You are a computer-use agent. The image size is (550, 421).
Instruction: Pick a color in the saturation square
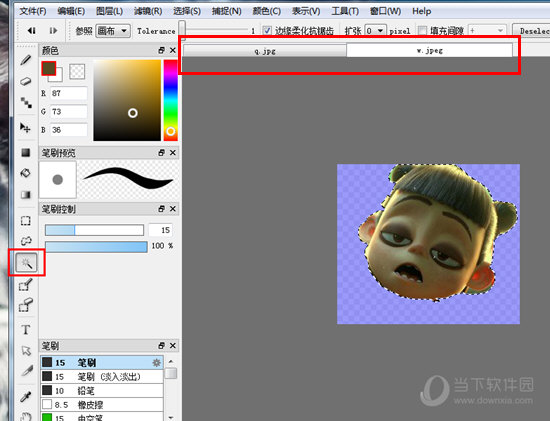[x=127, y=100]
